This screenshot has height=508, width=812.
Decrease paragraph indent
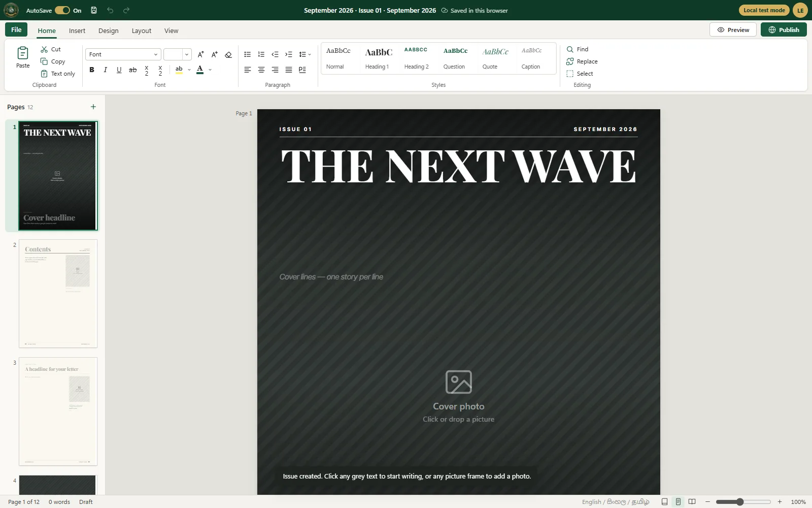click(x=275, y=54)
